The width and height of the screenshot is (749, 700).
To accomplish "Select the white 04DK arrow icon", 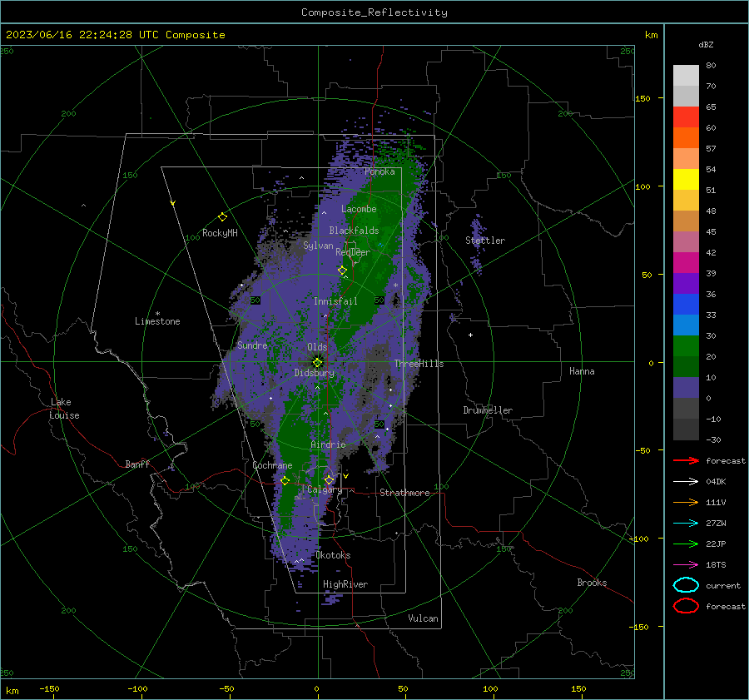I will point(686,482).
